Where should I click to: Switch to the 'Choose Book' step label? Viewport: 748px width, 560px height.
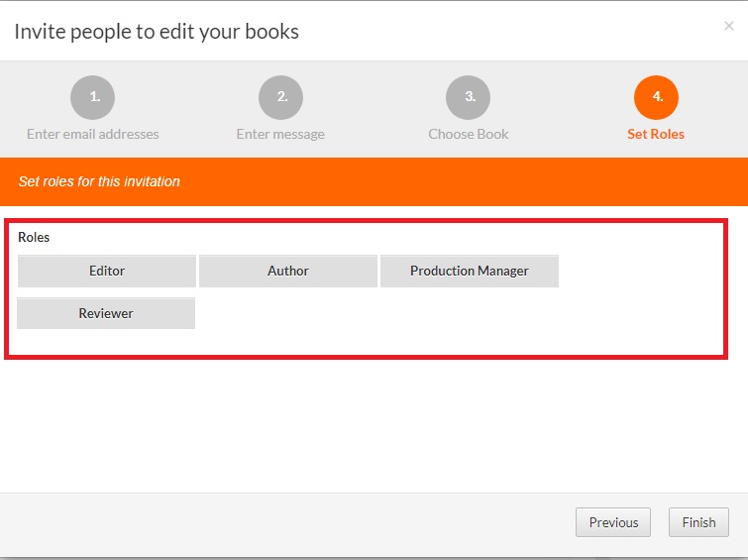coord(469,134)
